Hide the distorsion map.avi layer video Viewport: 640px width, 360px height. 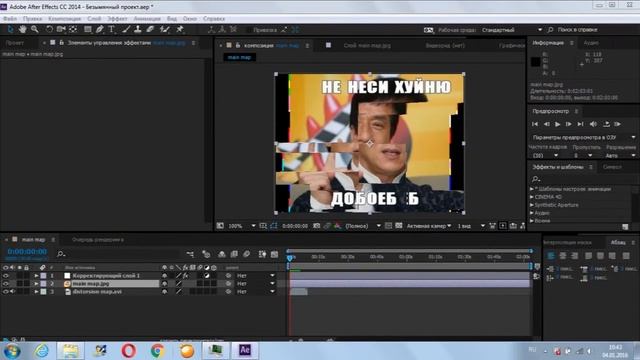click(5, 292)
